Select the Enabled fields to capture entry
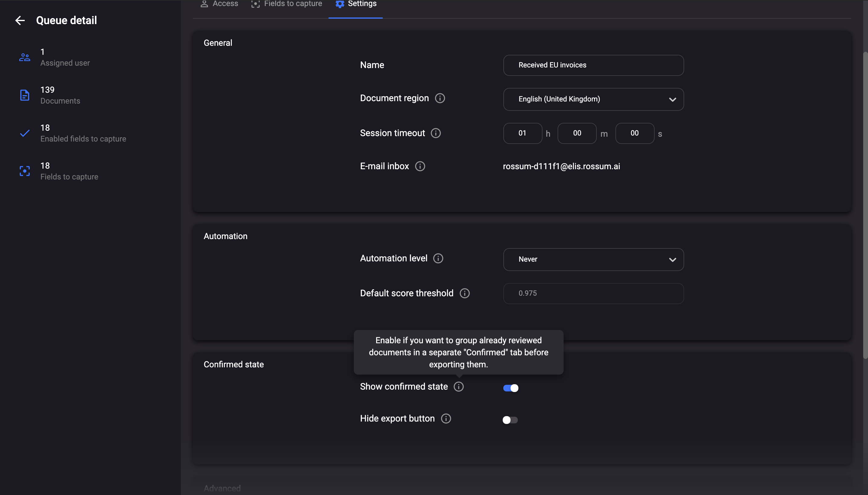Image resolution: width=868 pixels, height=495 pixels. (83, 133)
